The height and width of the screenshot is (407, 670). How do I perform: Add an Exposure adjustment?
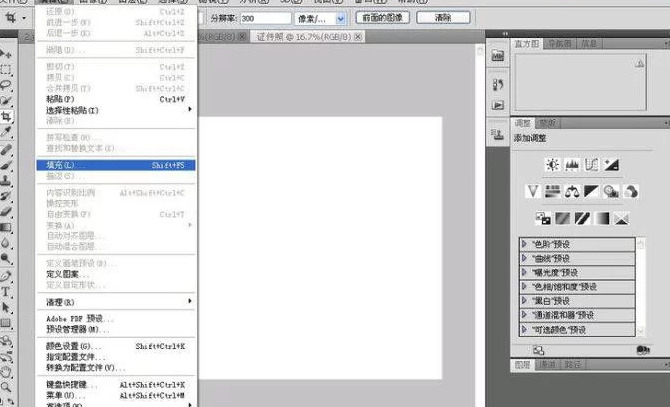[611, 164]
